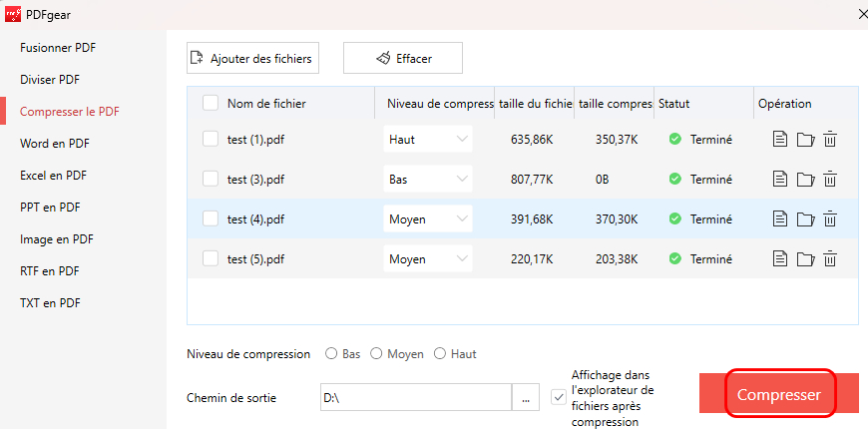The image size is (868, 429).
Task: Click Ajouter des fichiers button
Action: coord(253,58)
